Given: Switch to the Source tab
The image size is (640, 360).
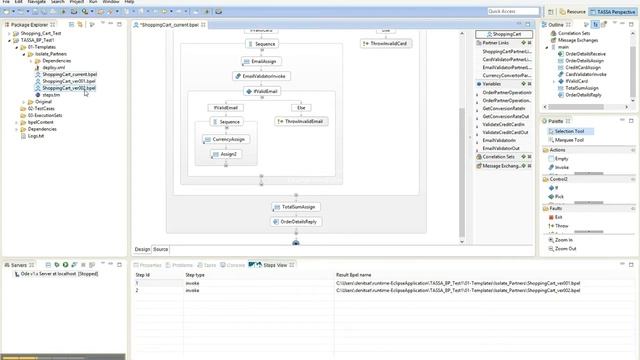Looking at the screenshot, I should 160,249.
